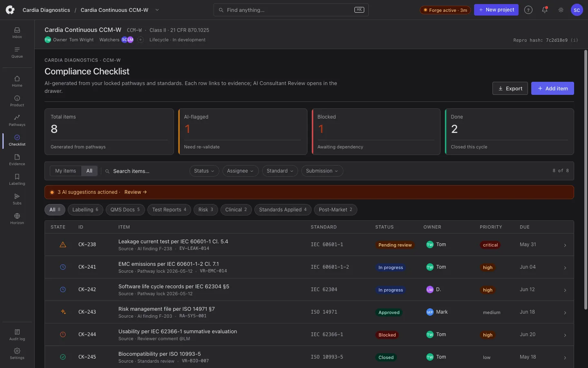588x368 pixels.
Task: Click the warning state icon for CK-238
Action: [x=63, y=245]
